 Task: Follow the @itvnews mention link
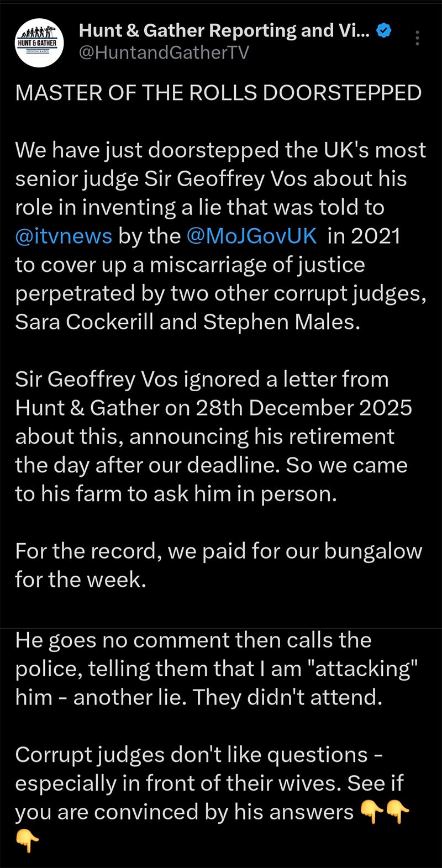[x=64, y=236]
